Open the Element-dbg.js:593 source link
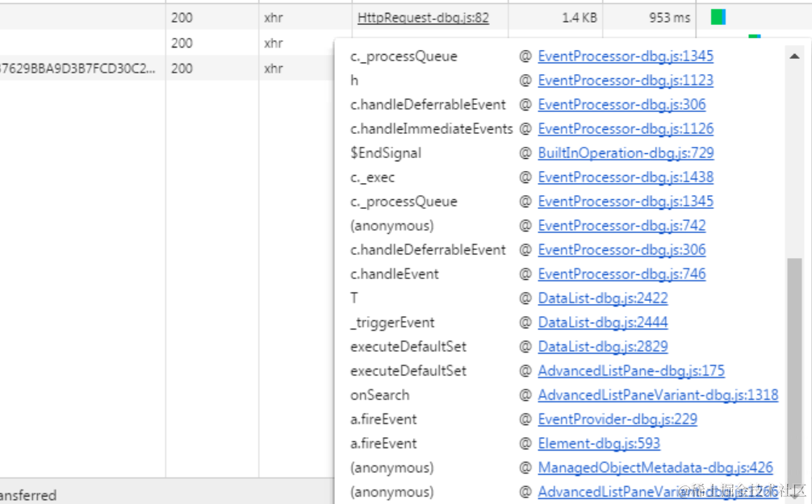Viewport: 812px width, 504px height. [x=599, y=444]
